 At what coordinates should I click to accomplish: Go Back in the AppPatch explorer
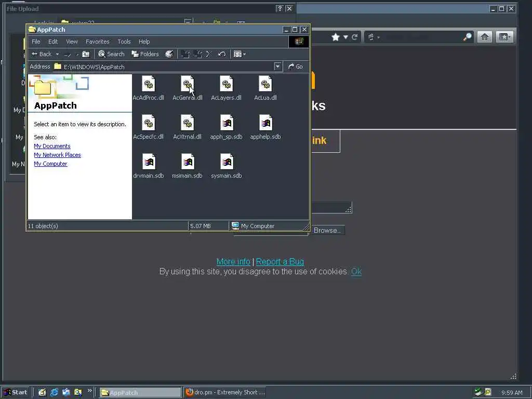tap(42, 54)
